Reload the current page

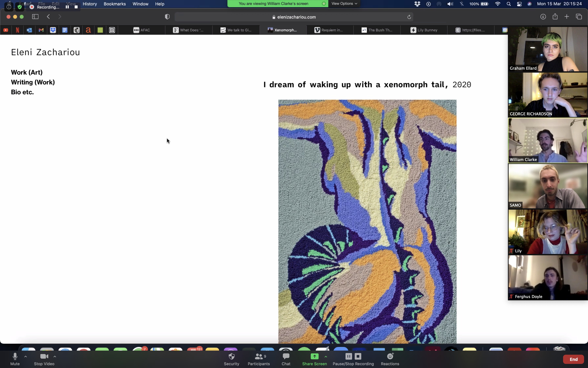409,17
